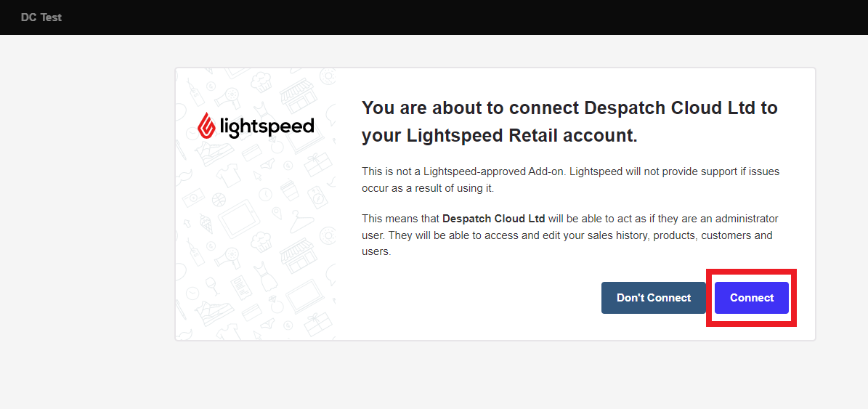The image size is (868, 409).
Task: Click the Don't Connect button
Action: pyautogui.click(x=653, y=298)
